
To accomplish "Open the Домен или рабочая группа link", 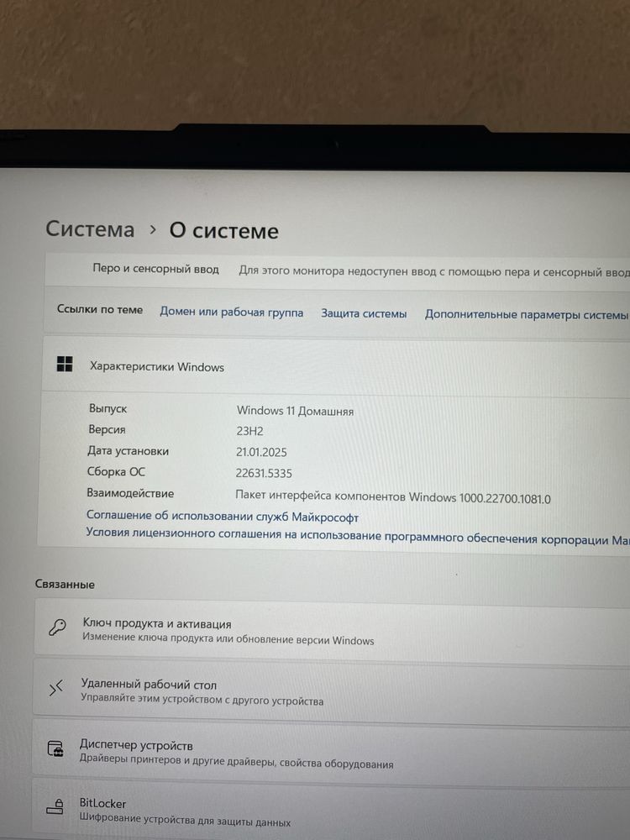I will click(232, 312).
